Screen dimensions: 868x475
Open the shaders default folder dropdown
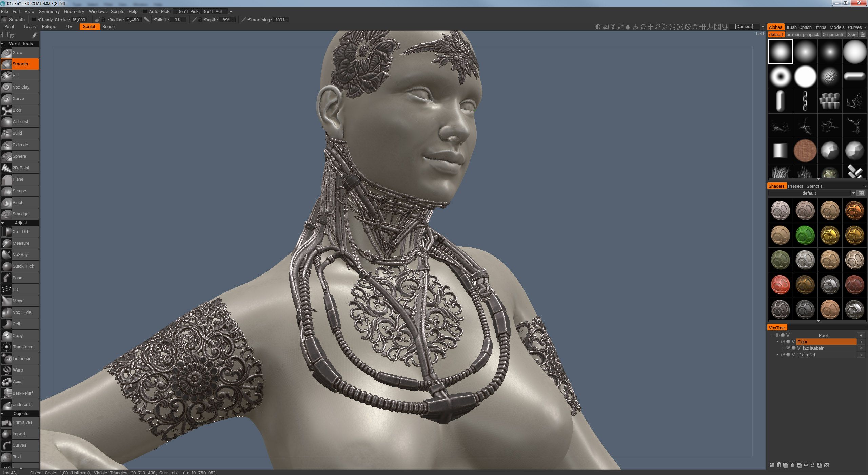pyautogui.click(x=812, y=193)
